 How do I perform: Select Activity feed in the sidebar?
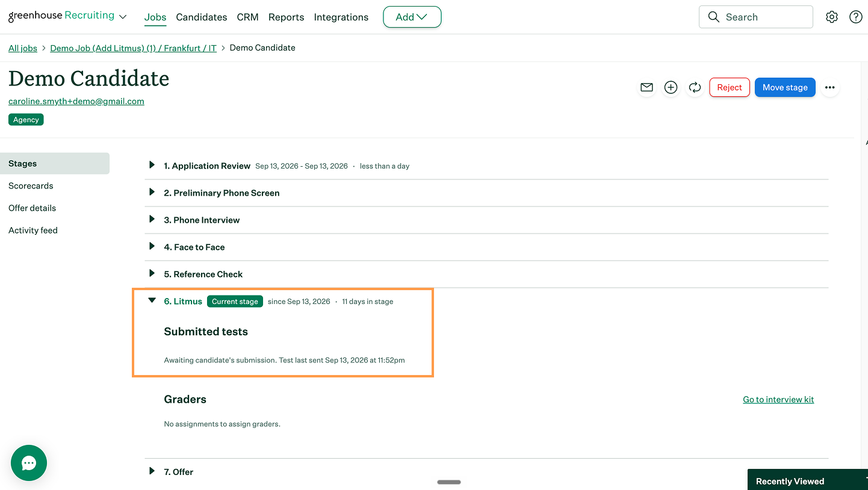tap(33, 231)
